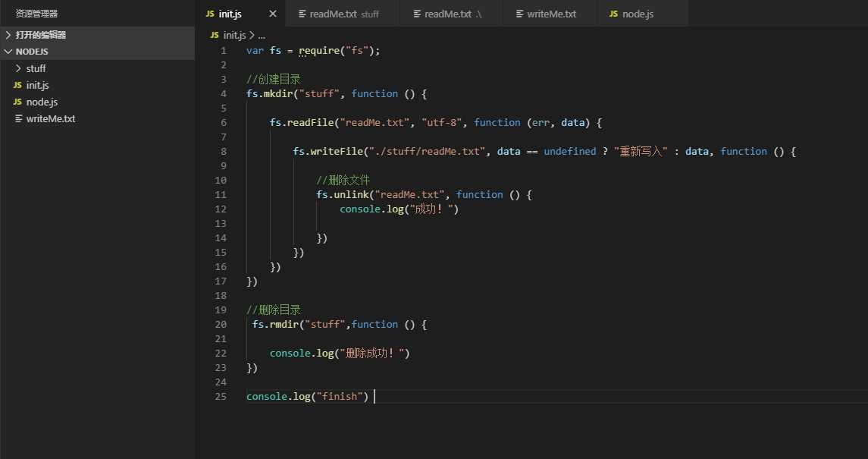Click the file icon on the writeMe.txt tab
The width and height of the screenshot is (868, 459).
[x=520, y=14]
